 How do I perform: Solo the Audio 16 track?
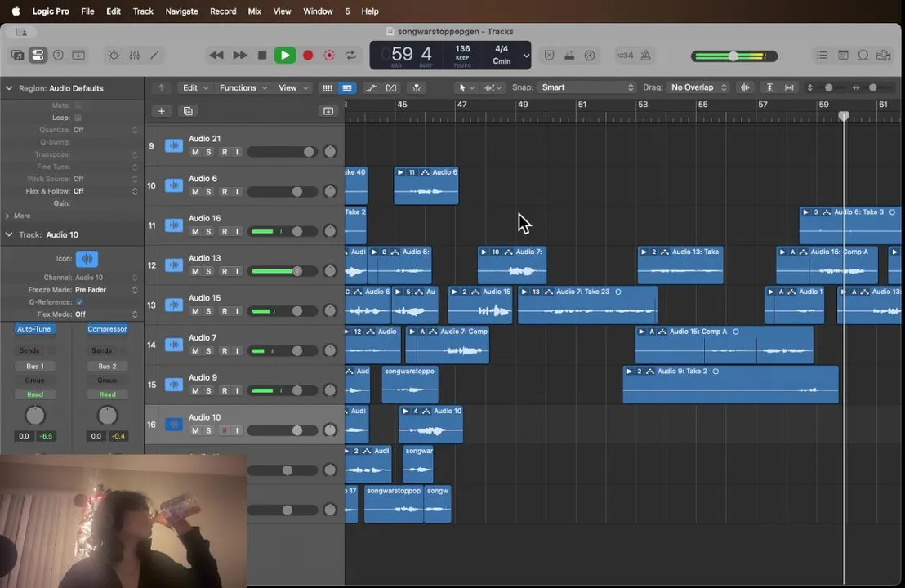click(208, 231)
